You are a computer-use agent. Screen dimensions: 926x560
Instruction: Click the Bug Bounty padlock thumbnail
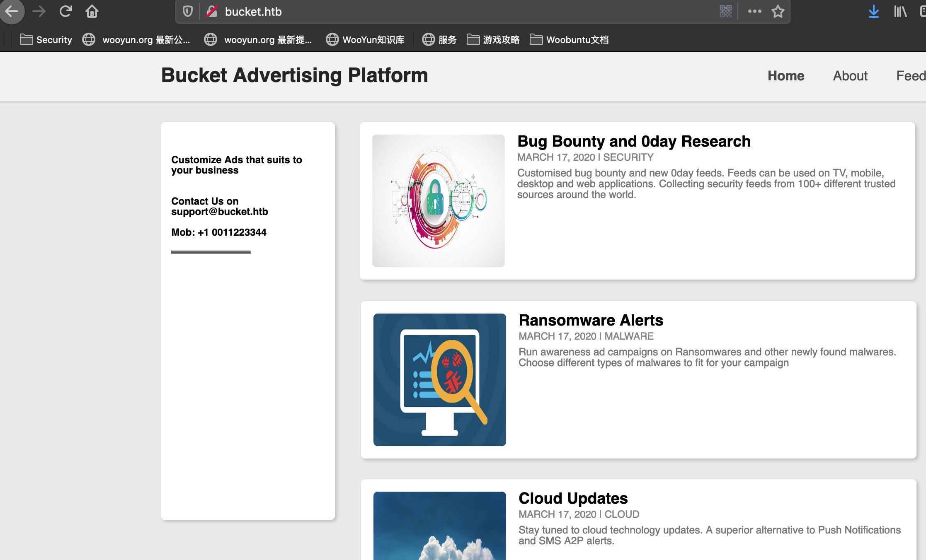(x=438, y=200)
